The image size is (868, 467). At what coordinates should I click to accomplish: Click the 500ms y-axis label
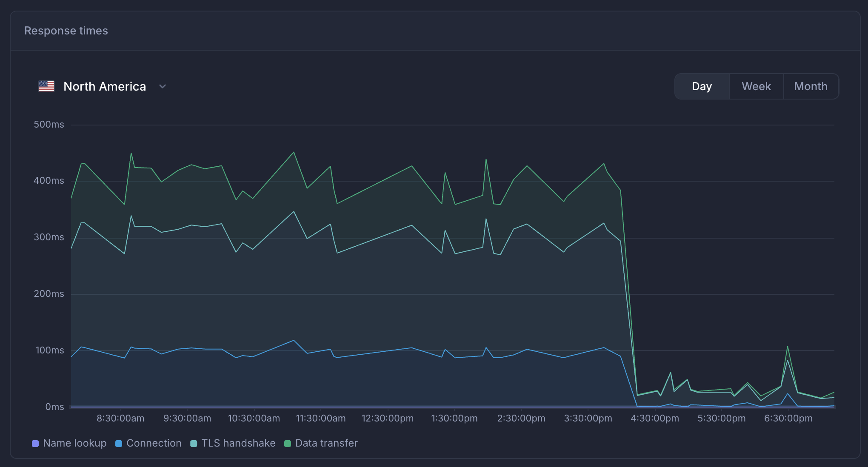coord(49,124)
